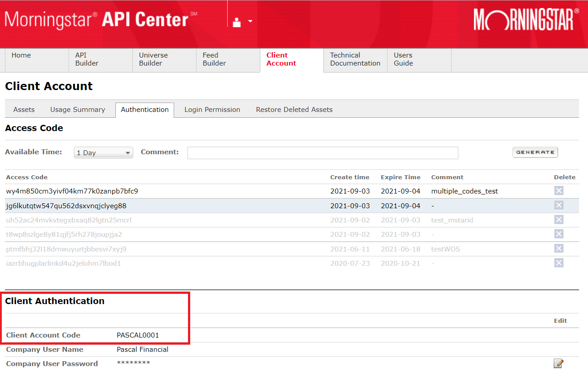This screenshot has height=383, width=588.
Task: Expand the user menu dropdown arrow
Action: pos(250,21)
